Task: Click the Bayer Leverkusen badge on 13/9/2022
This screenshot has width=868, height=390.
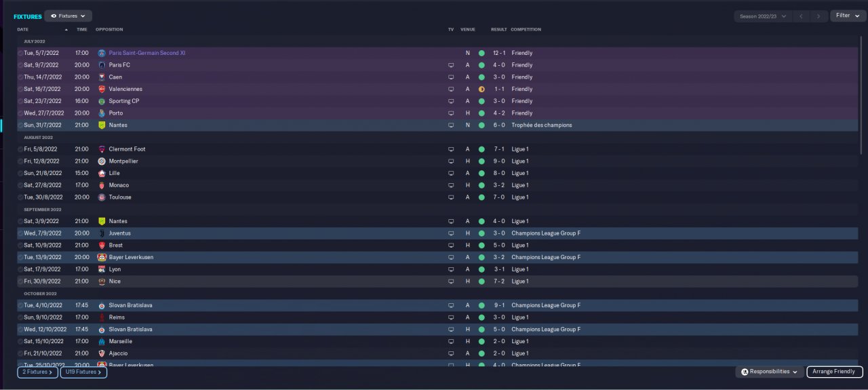Action: 102,257
